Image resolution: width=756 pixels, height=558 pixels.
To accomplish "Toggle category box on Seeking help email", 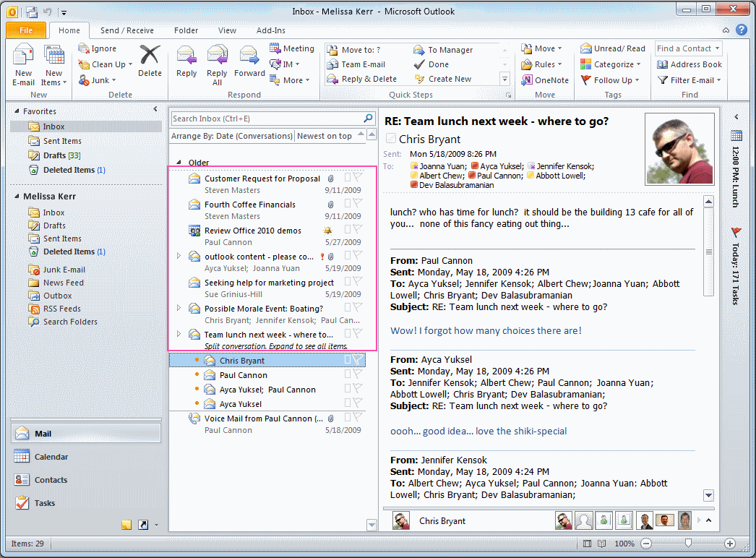I will click(x=347, y=281).
